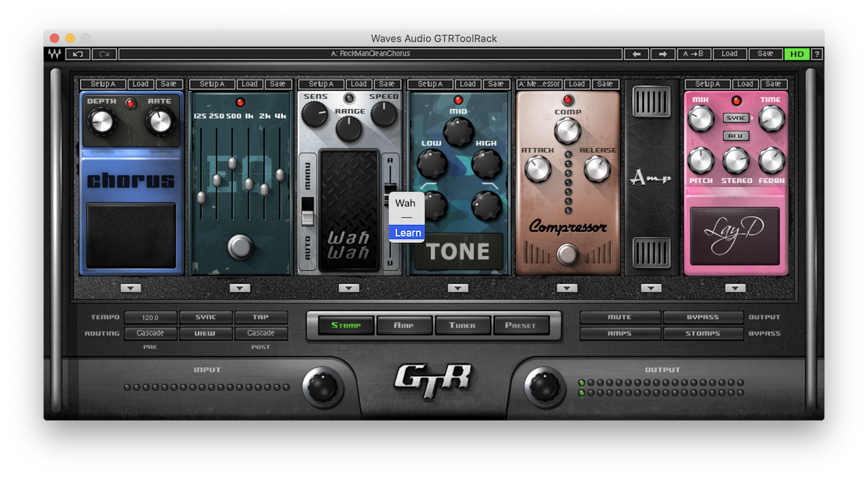Open the PRE routing Cascade selector
868x478 pixels.
[x=150, y=333]
